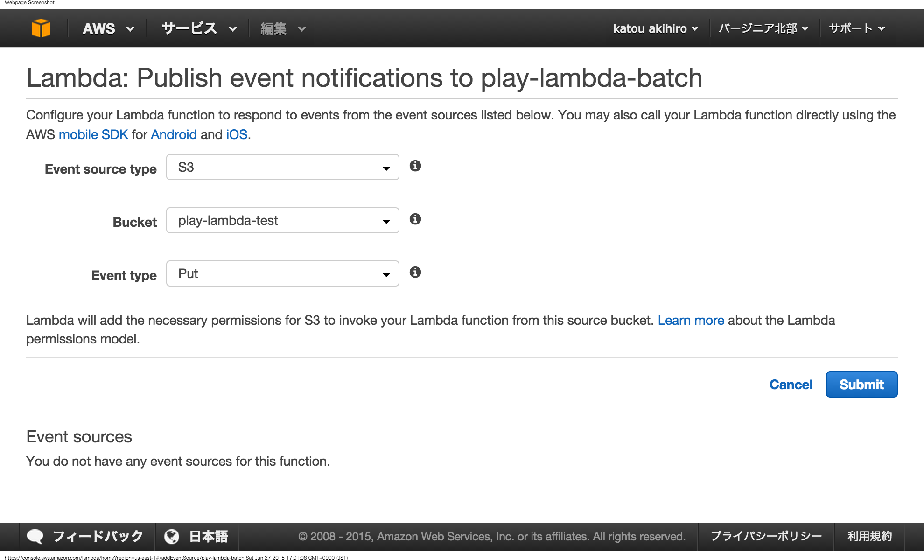Follow the mobile SDK link
The height and width of the screenshot is (560, 924).
coord(93,134)
